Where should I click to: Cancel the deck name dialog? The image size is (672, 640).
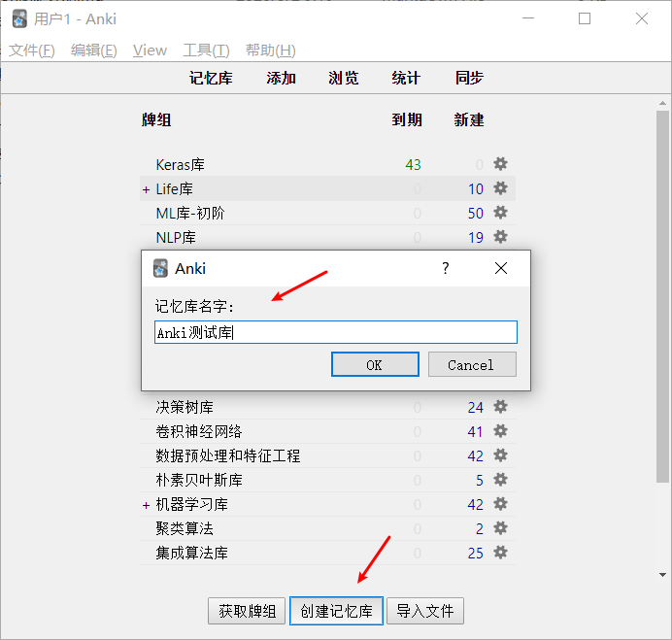coord(472,365)
